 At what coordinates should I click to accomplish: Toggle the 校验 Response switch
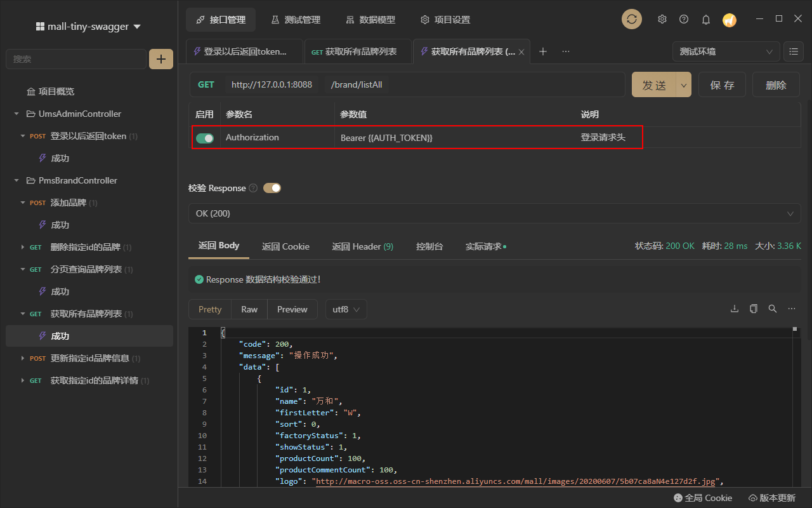coord(272,188)
